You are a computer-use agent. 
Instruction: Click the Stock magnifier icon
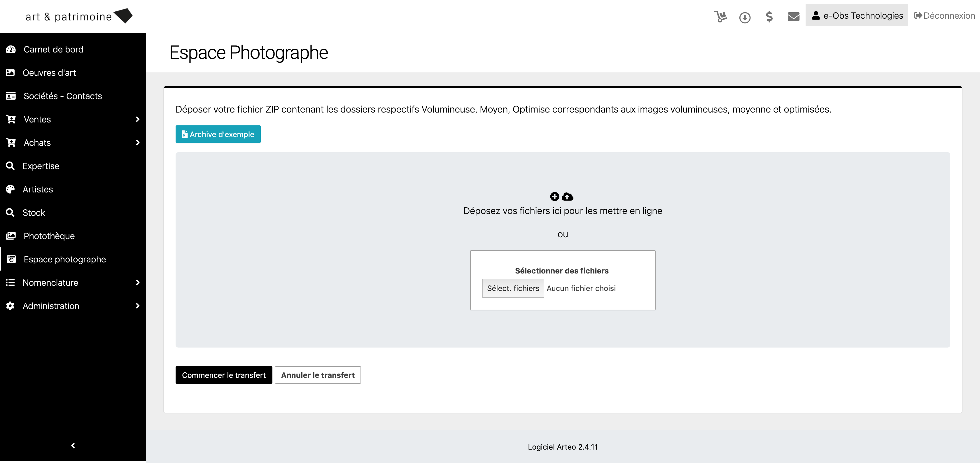tap(10, 212)
